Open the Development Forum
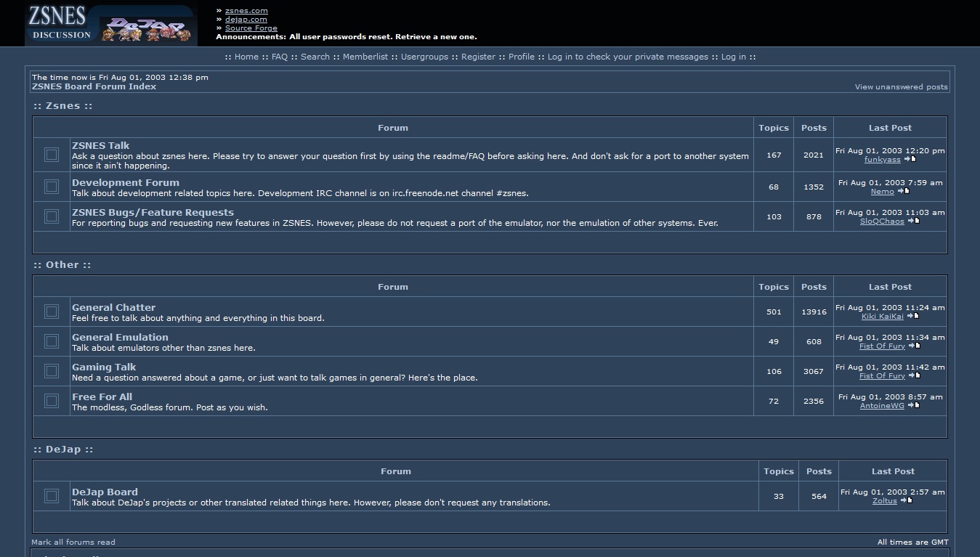 pyautogui.click(x=126, y=183)
